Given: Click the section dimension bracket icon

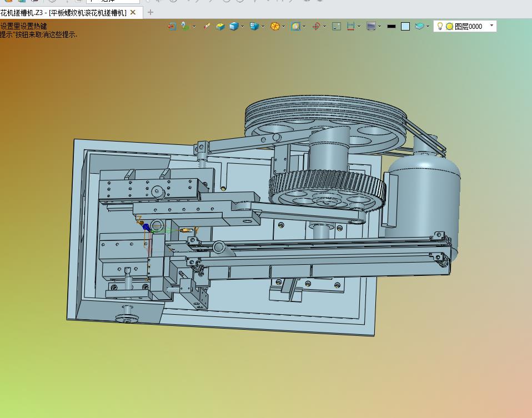Looking at the screenshot, I should coord(351,27).
